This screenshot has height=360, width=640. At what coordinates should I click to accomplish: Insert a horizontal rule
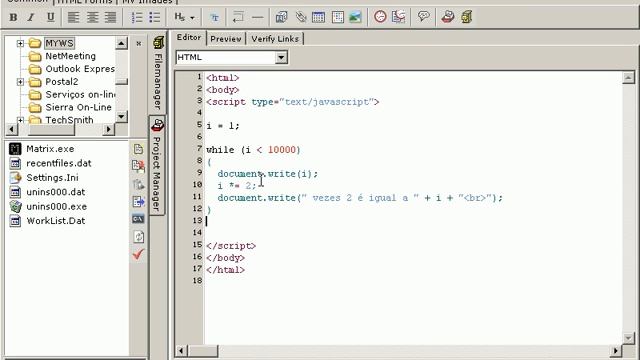pos(258,18)
